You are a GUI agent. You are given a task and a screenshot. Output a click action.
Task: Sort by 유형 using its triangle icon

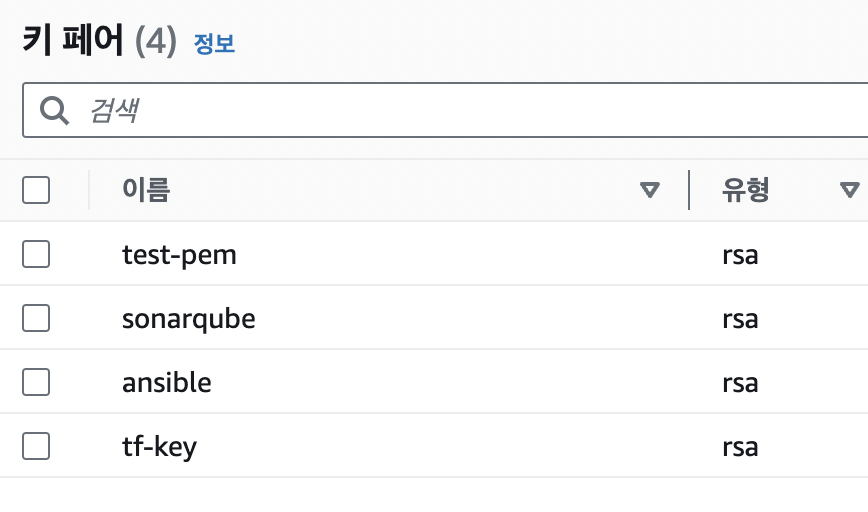click(x=850, y=190)
